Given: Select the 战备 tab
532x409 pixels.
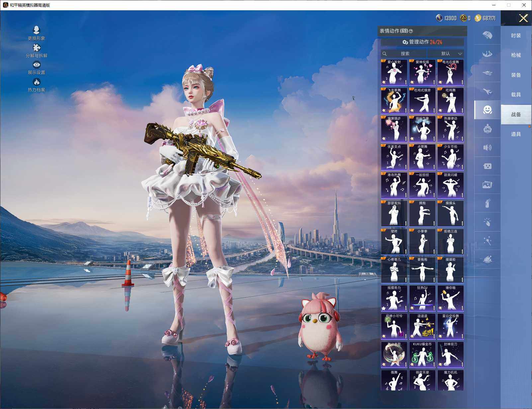Looking at the screenshot, I should tap(516, 115).
